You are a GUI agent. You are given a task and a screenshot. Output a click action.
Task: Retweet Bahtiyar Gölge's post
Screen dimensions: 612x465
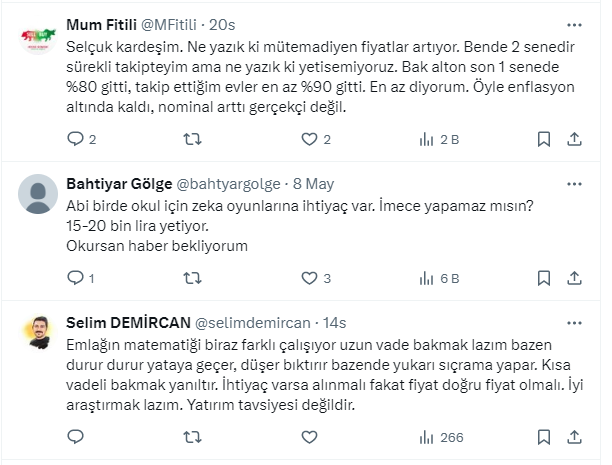pos(194,277)
